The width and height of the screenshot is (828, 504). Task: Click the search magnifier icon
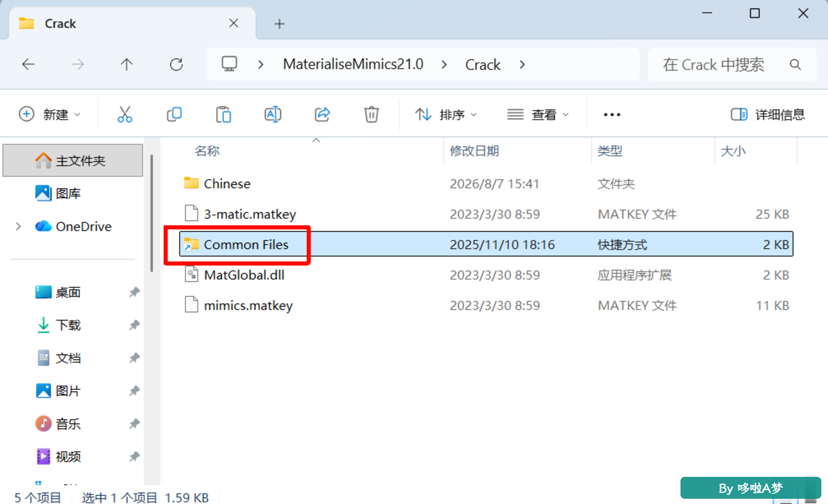(x=795, y=64)
